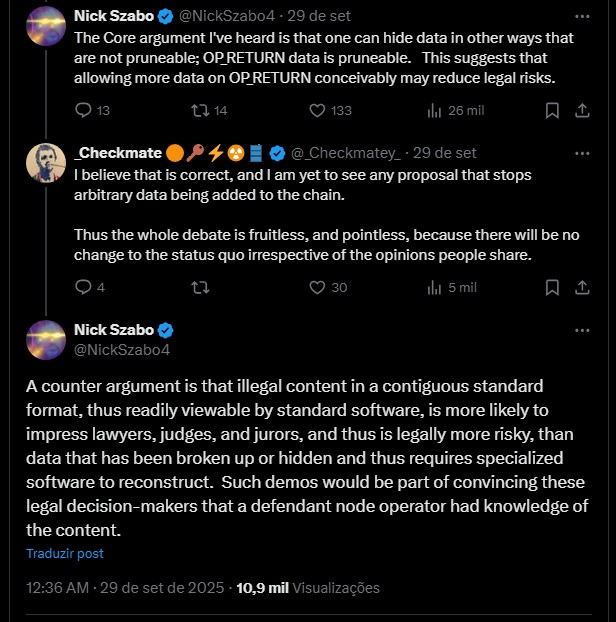The image size is (616, 622).
Task: View _Checkmate's 5 mil views analytics
Action: (434, 287)
